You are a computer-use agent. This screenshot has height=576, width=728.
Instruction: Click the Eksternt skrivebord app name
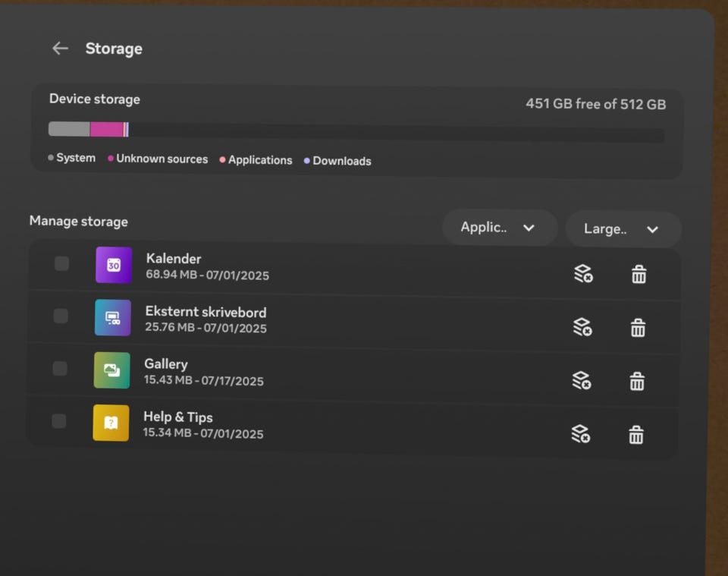[x=206, y=312]
